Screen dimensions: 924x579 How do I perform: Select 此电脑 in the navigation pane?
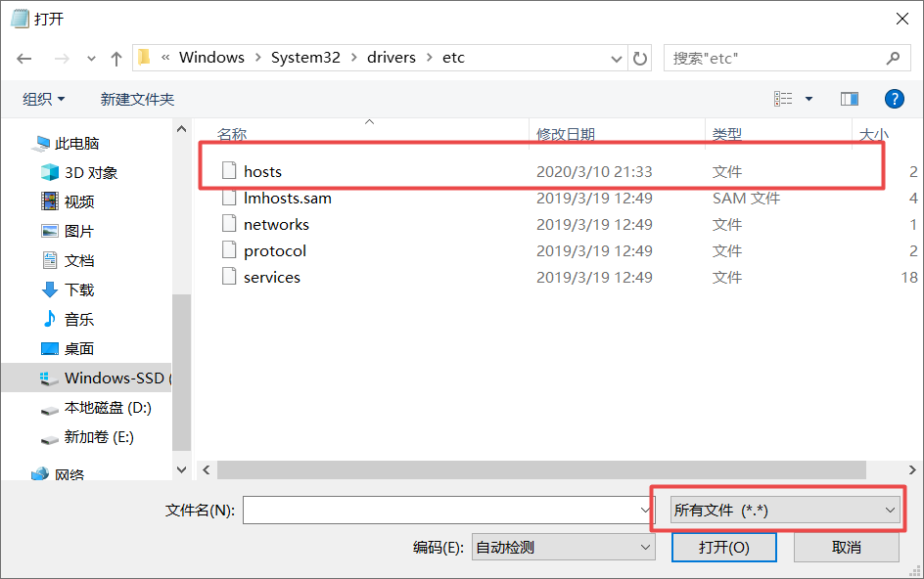point(76,143)
